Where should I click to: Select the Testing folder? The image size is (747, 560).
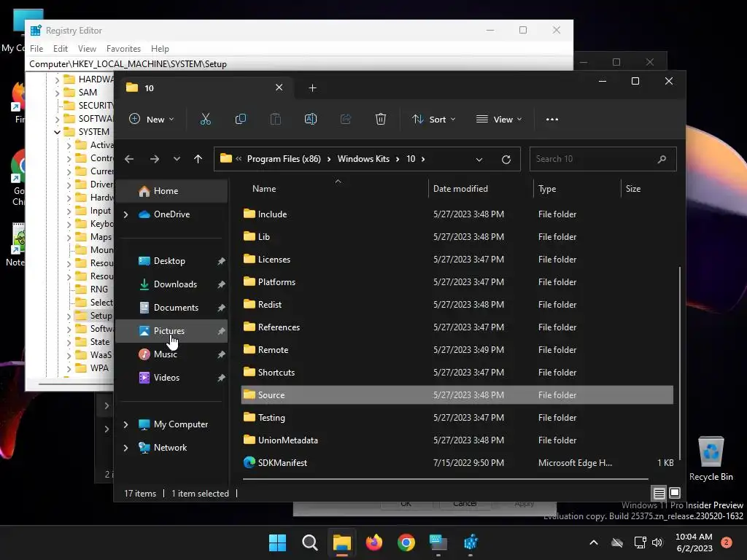[x=457, y=418]
